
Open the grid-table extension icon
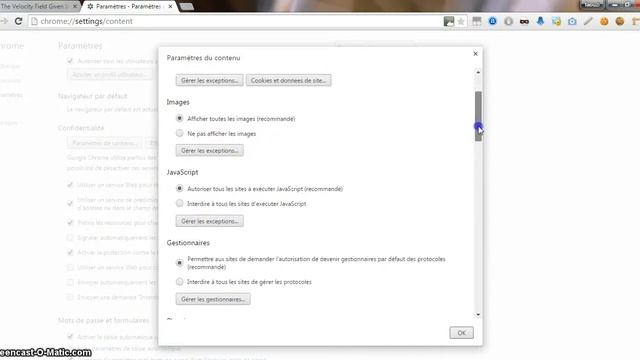(x=477, y=21)
